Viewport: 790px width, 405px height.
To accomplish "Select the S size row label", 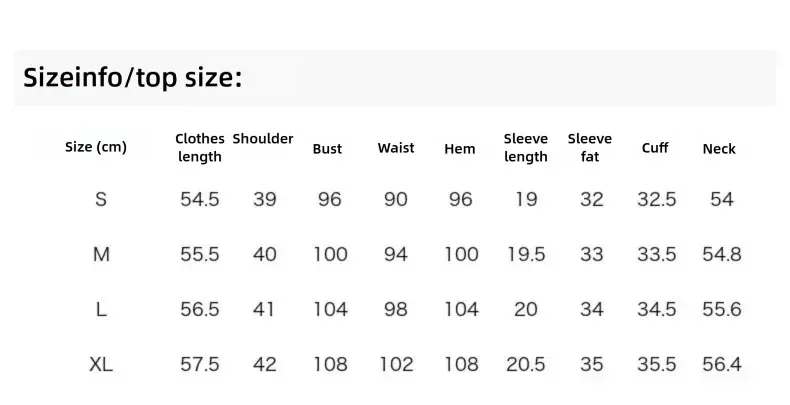I will point(101,199).
